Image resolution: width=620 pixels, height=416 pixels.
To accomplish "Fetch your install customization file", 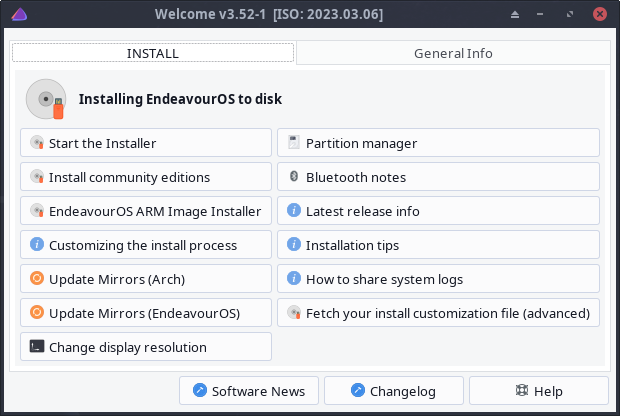I will pos(438,313).
